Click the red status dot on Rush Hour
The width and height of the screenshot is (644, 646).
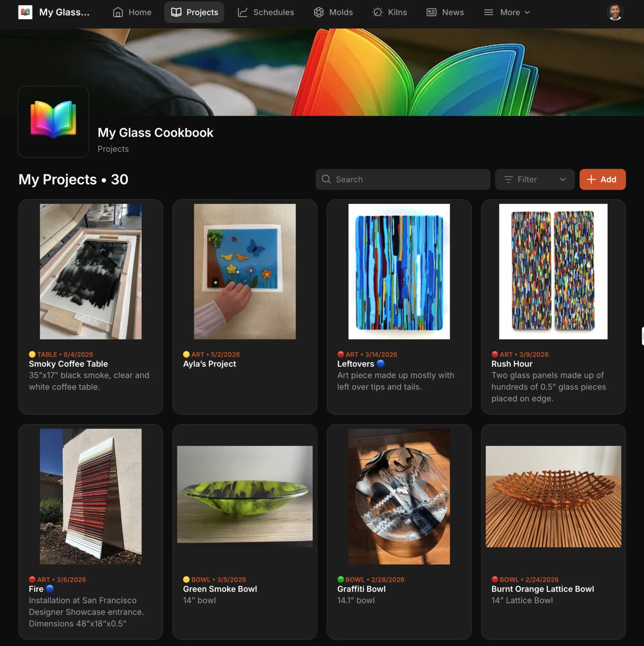click(495, 354)
